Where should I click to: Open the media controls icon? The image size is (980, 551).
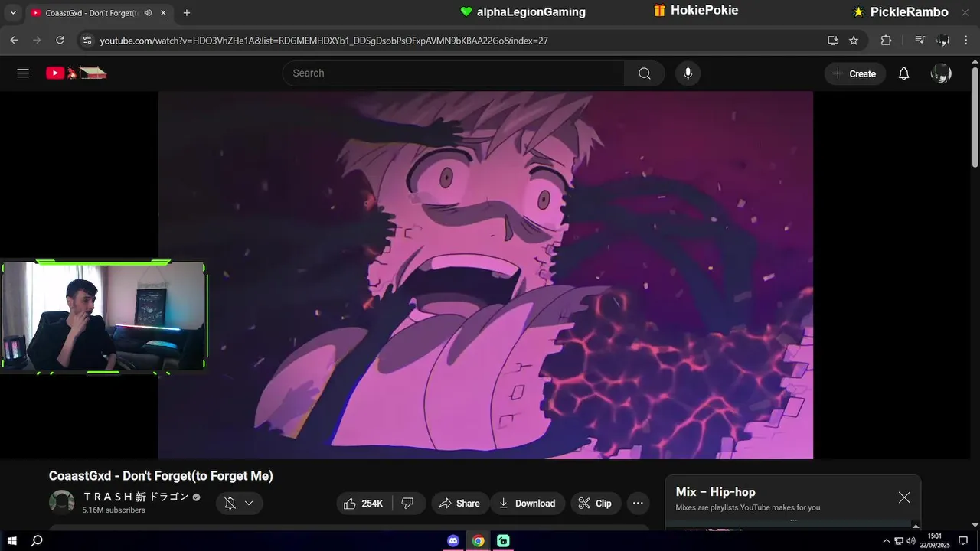(920, 41)
